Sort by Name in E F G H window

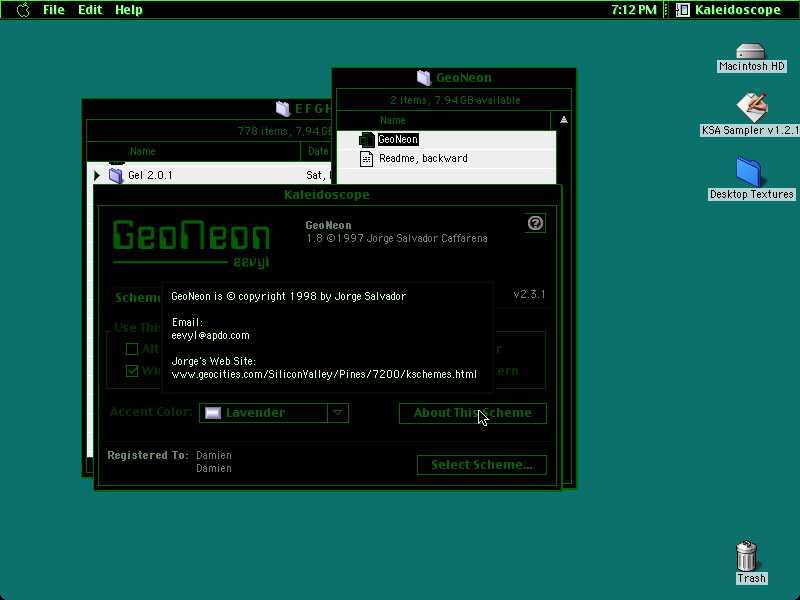point(142,152)
